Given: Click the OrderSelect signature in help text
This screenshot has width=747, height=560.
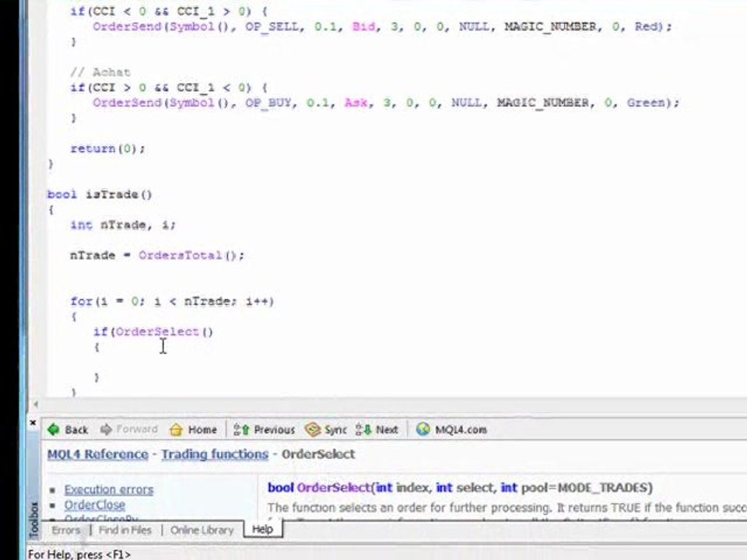Looking at the screenshot, I should [460, 488].
